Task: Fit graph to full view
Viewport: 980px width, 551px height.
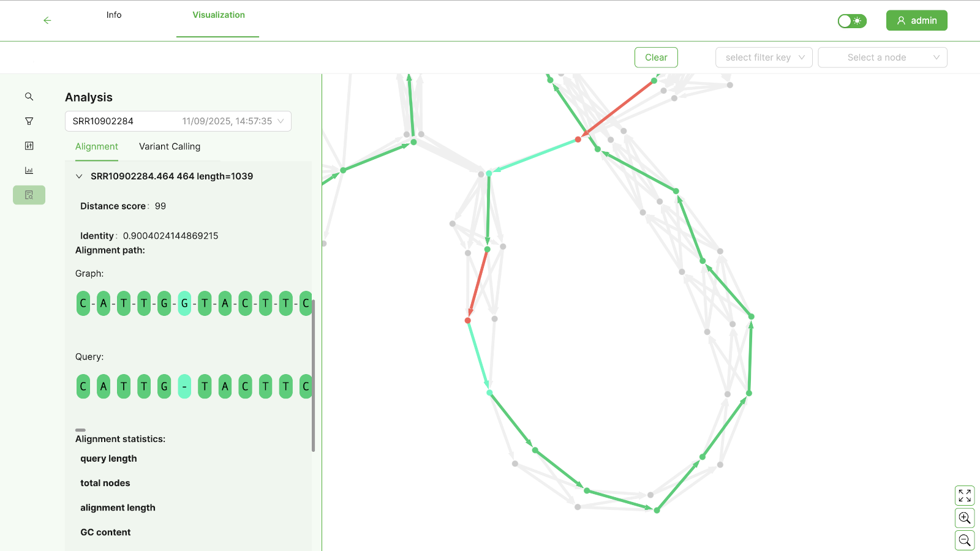Action: click(965, 495)
